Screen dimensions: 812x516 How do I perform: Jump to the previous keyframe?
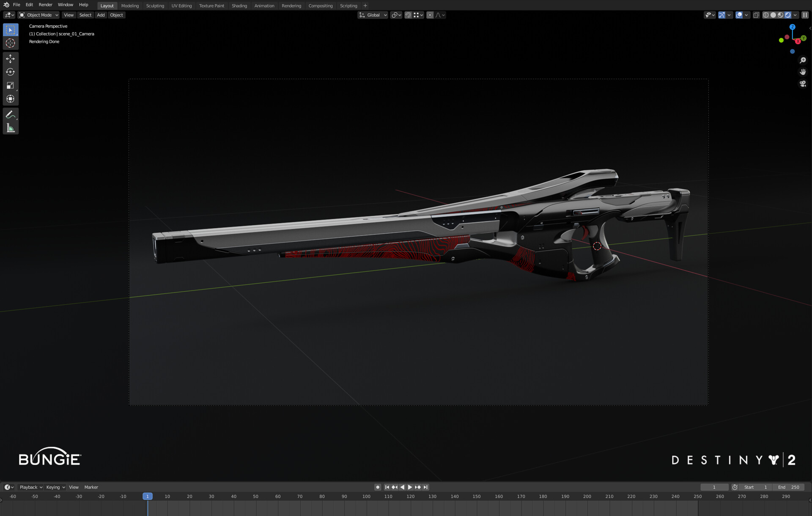[x=395, y=487]
